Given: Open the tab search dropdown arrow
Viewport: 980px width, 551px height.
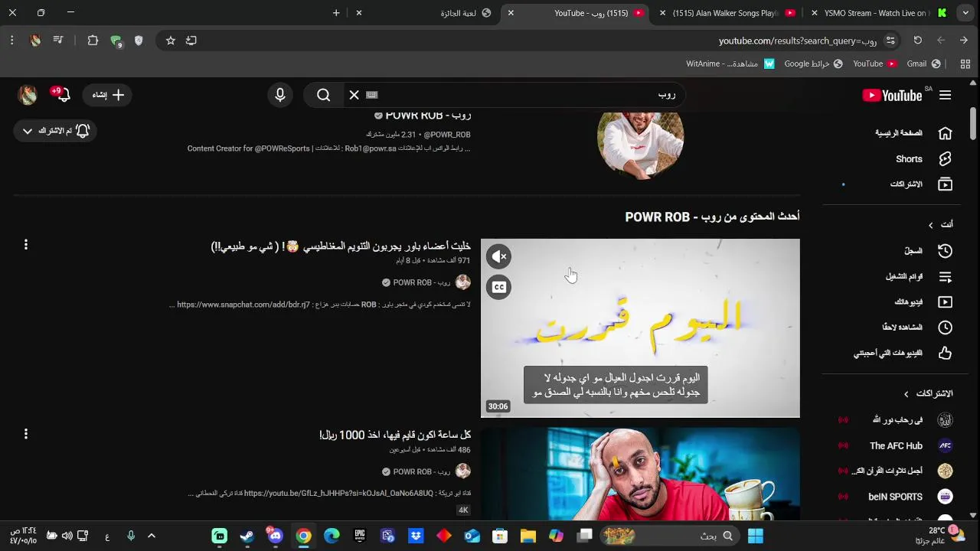Looking at the screenshot, I should [965, 13].
